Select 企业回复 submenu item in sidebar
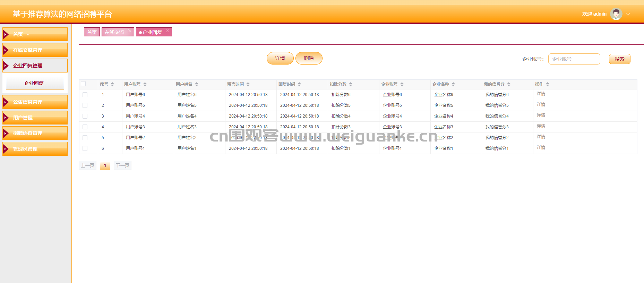The image size is (644, 283). coord(35,83)
